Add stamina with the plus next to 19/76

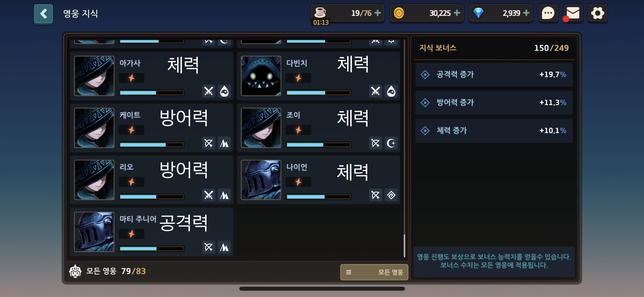[378, 13]
